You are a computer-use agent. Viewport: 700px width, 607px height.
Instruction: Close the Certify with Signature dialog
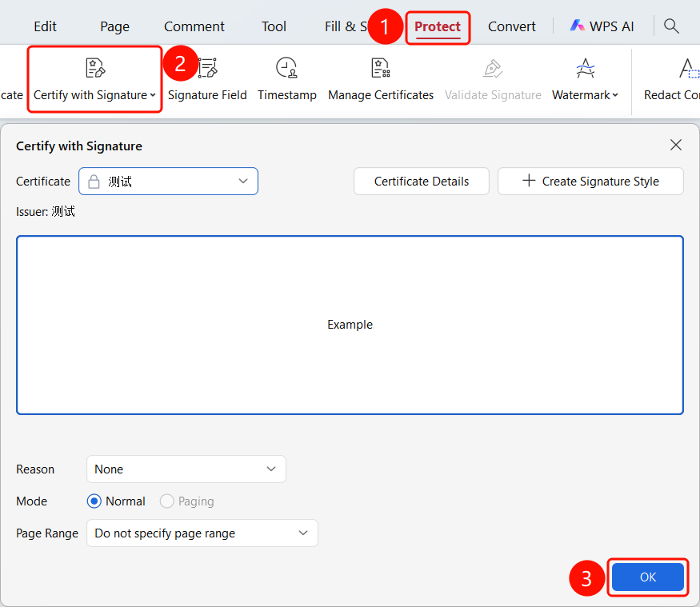(676, 145)
